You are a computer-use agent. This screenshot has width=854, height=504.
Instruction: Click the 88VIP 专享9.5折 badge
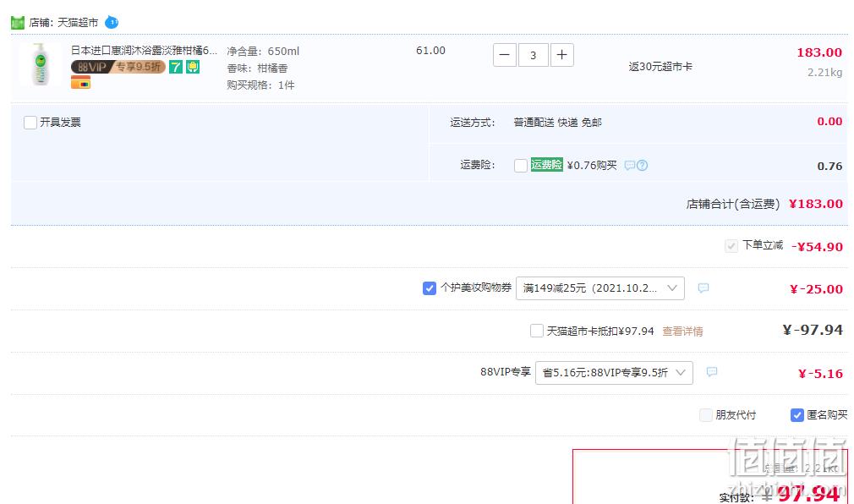pyautogui.click(x=118, y=67)
